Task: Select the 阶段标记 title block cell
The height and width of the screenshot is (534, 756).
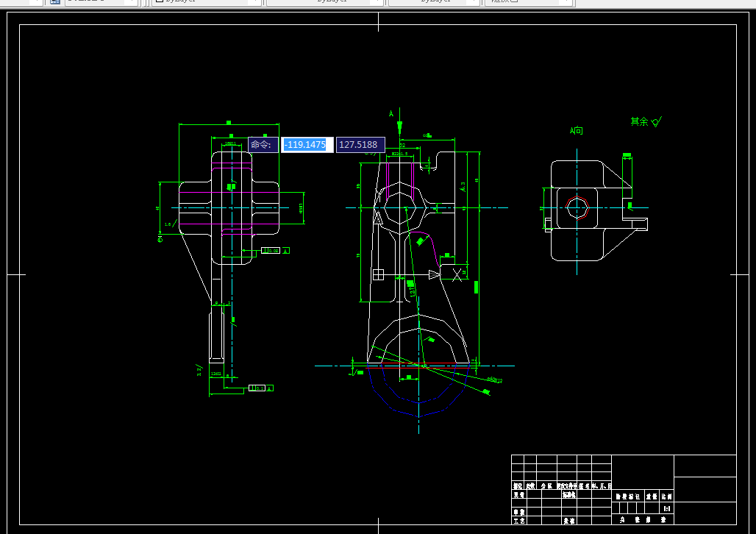Action: (628, 496)
